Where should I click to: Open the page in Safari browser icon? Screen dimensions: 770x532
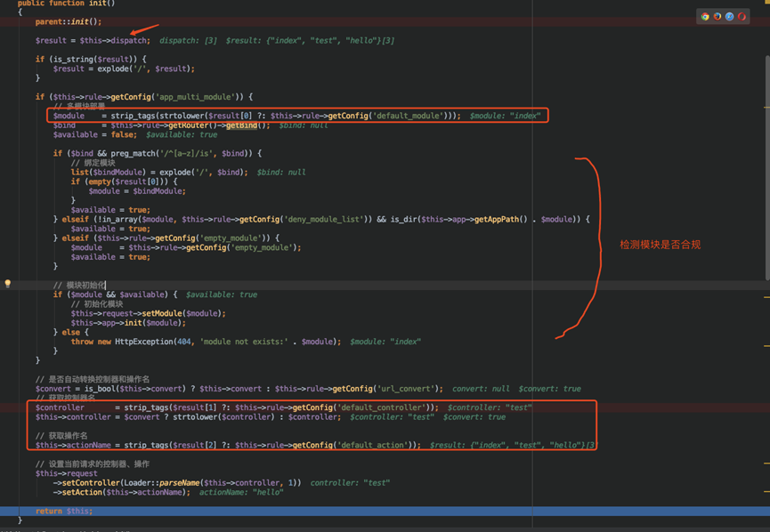point(730,17)
